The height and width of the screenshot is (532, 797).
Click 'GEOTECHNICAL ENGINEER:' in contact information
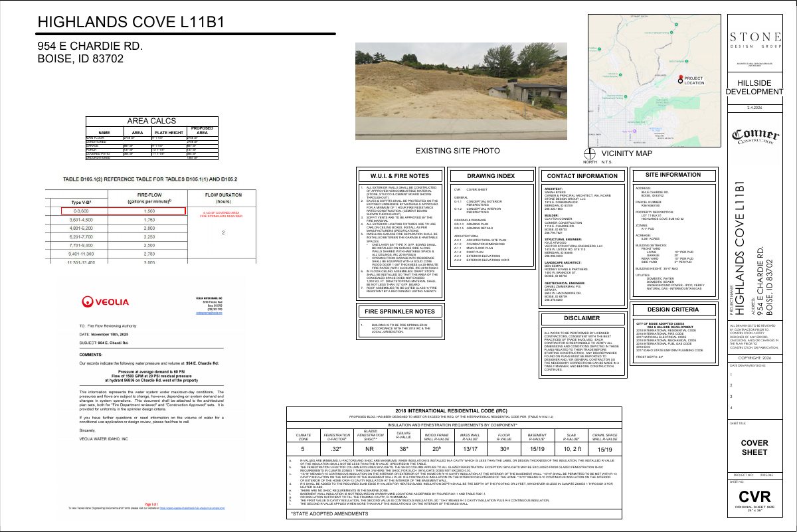coord(565,282)
